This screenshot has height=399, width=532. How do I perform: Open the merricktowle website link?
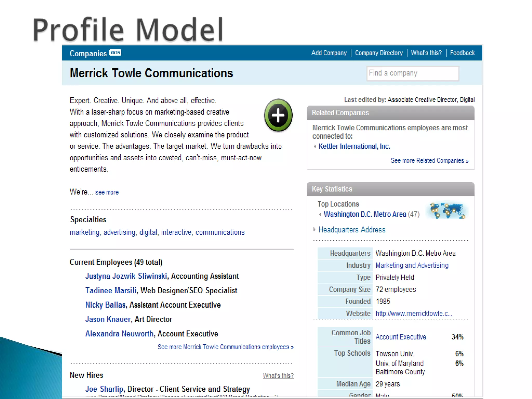pos(414,314)
